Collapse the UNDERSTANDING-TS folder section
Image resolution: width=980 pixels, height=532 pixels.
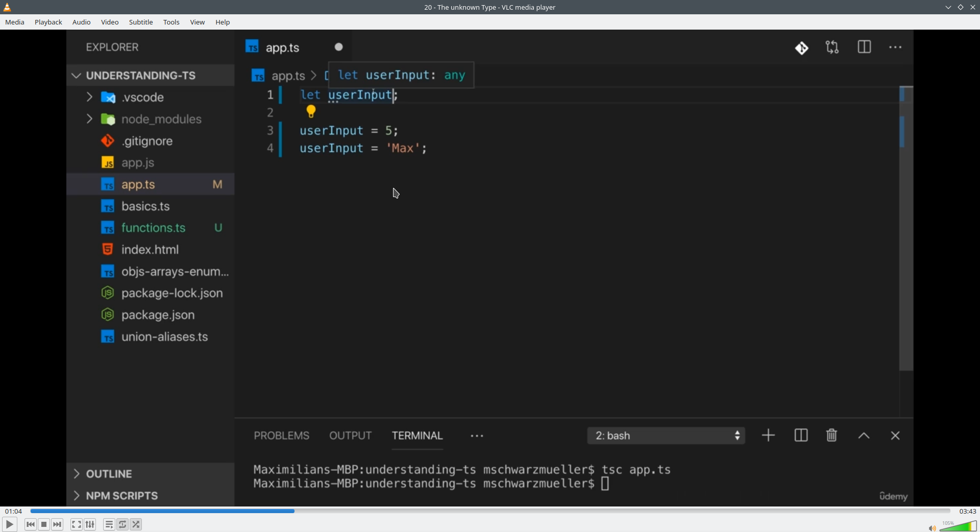pyautogui.click(x=150, y=76)
